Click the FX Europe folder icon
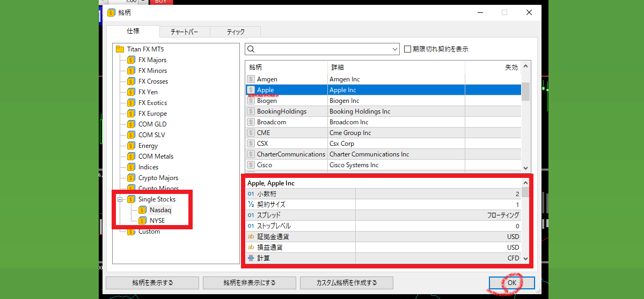 point(131,114)
